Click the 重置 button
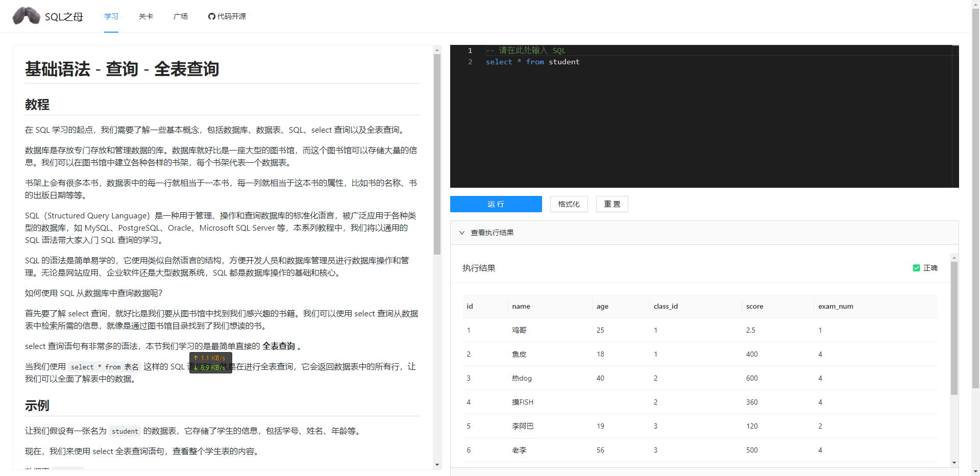Image resolution: width=980 pixels, height=476 pixels. pyautogui.click(x=612, y=204)
